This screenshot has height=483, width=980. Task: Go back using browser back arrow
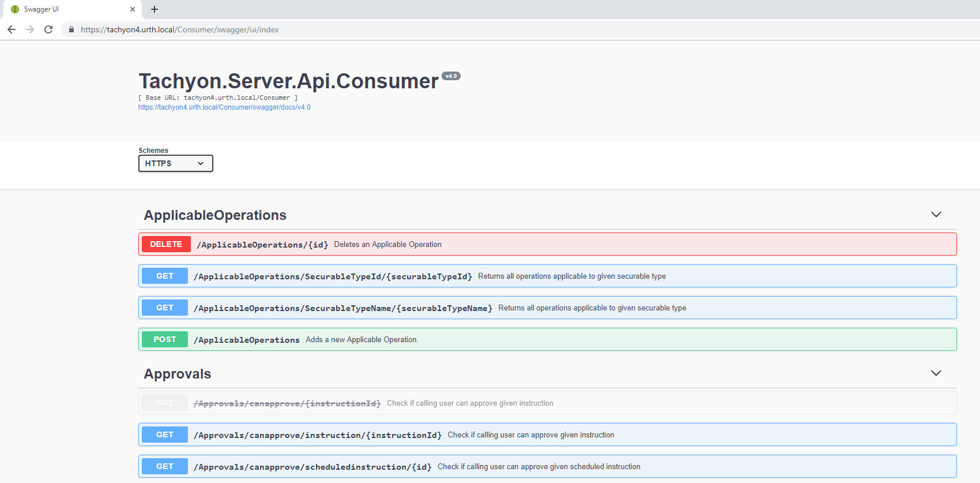[x=12, y=29]
